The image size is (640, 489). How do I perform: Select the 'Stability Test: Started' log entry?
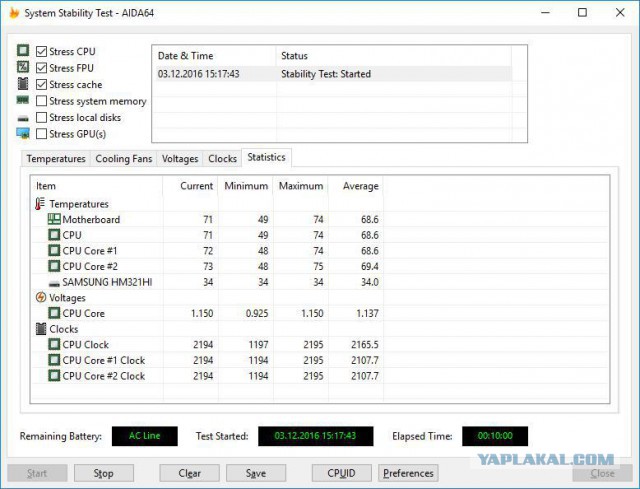326,74
